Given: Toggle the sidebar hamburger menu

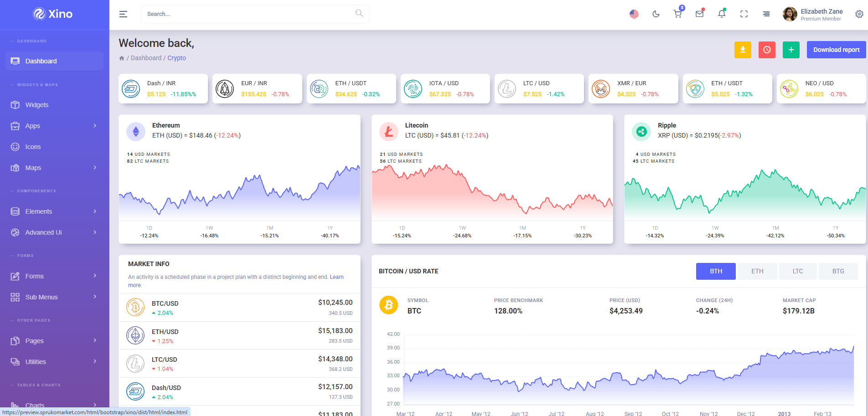Looking at the screenshot, I should (x=123, y=14).
